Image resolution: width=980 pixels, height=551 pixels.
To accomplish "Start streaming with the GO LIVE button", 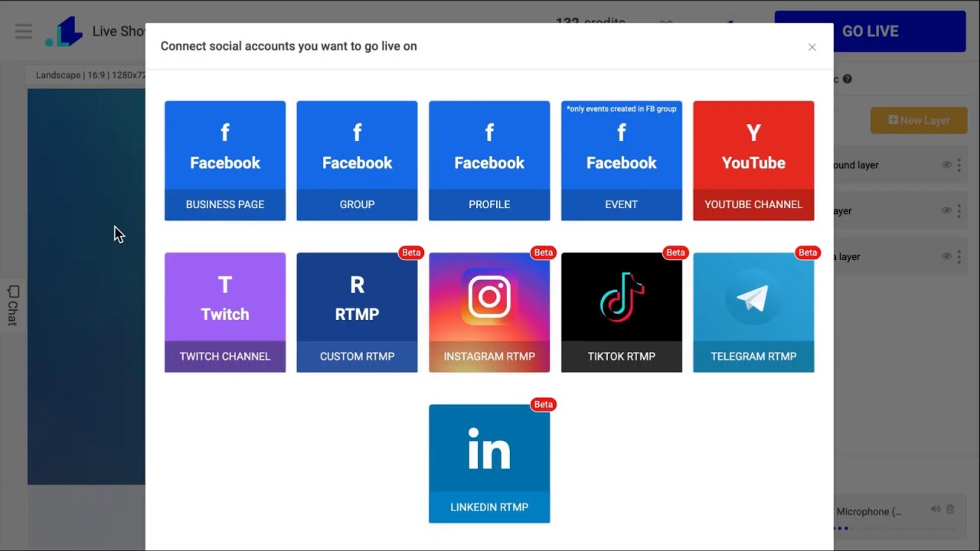I will coord(870,31).
